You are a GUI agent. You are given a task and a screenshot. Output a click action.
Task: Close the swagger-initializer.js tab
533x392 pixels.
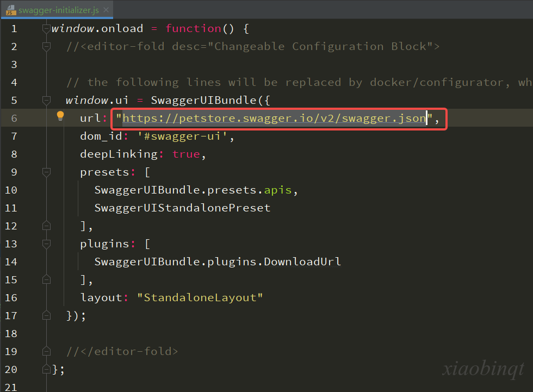point(106,10)
